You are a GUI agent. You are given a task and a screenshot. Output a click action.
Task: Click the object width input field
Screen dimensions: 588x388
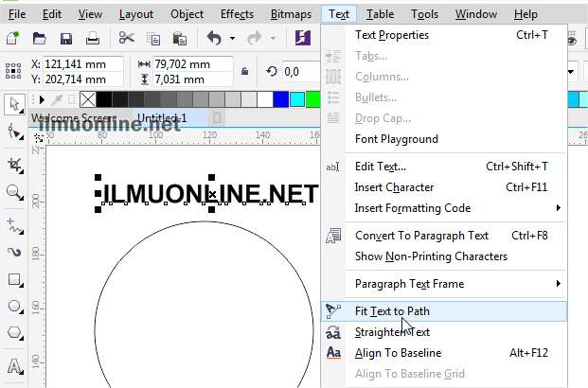click(193, 64)
